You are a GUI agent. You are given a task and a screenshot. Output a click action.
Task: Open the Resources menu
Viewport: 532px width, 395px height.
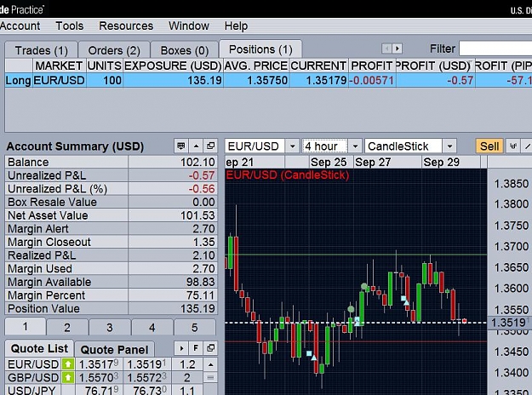pos(126,26)
